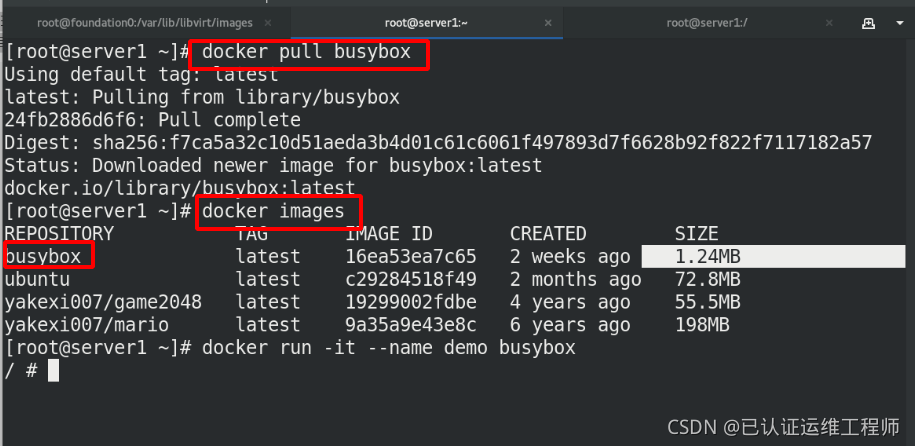Click the IMAGE ID column header
The image size is (915, 446).
point(389,234)
